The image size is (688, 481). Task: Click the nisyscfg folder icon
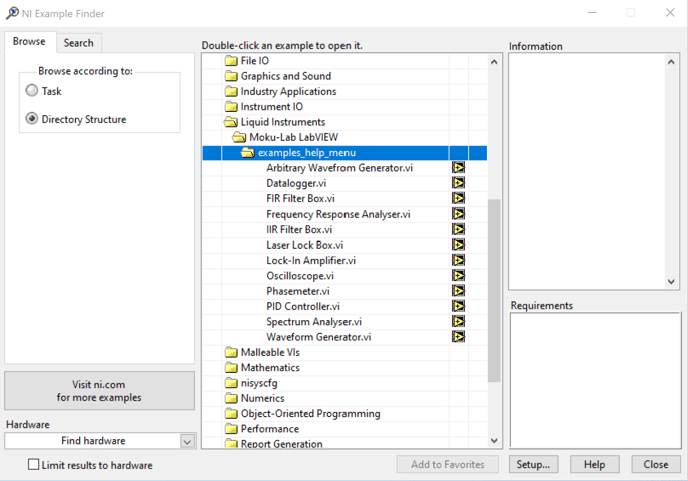pyautogui.click(x=231, y=383)
